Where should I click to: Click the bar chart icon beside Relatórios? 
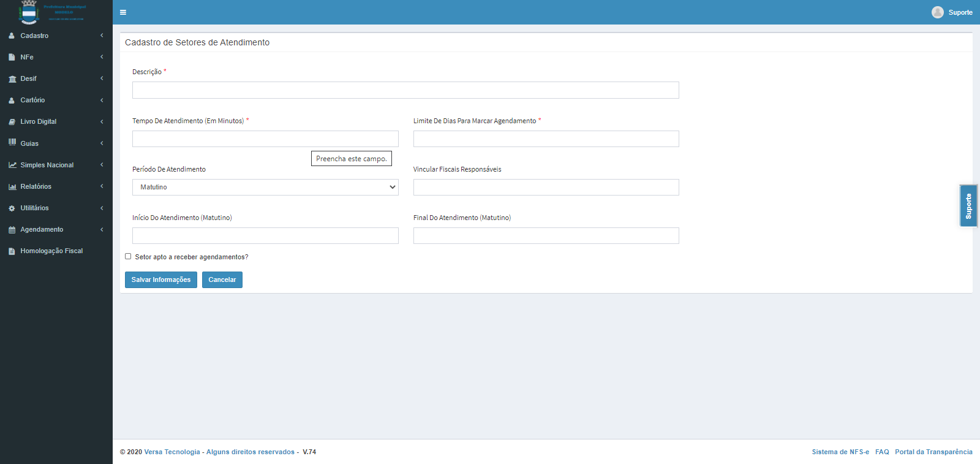click(12, 187)
